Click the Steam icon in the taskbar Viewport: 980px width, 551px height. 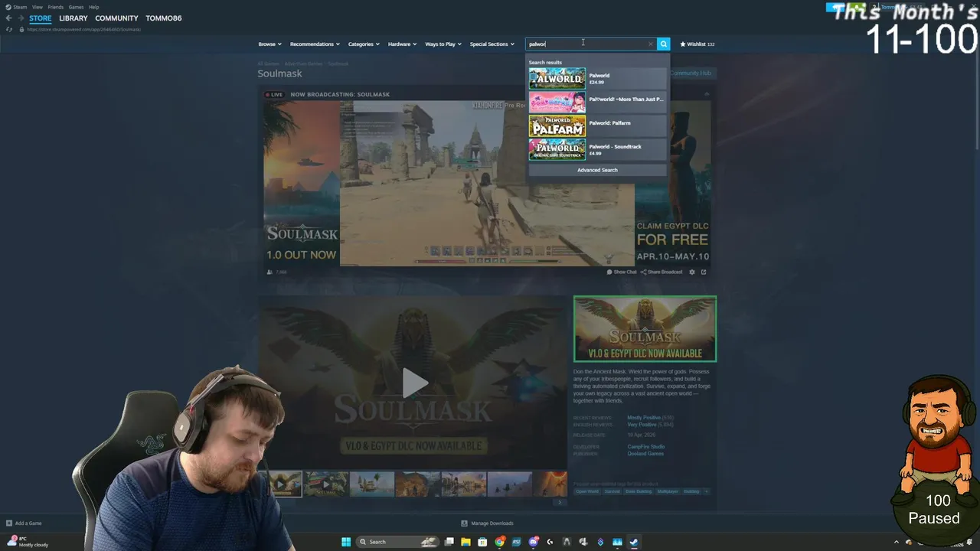point(634,542)
